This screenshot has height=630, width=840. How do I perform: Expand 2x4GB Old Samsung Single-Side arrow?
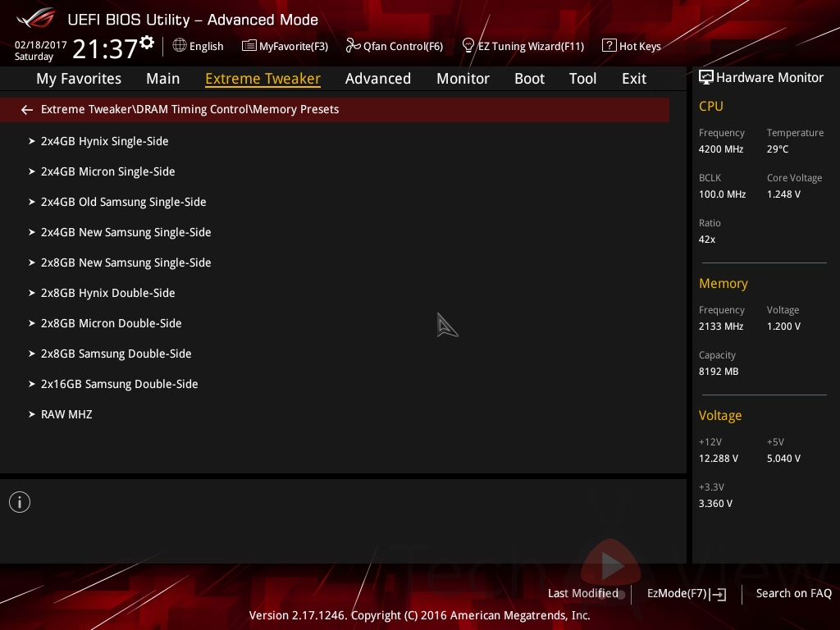[x=32, y=202]
